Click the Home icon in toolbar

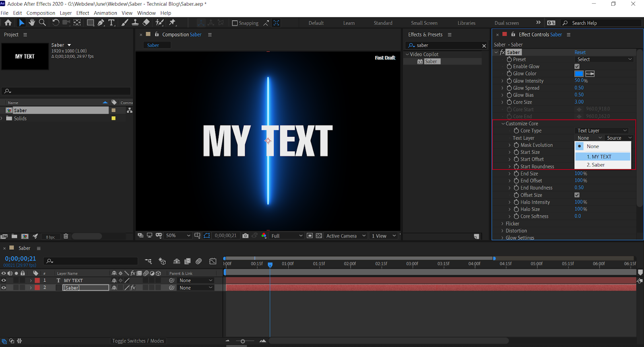point(8,23)
